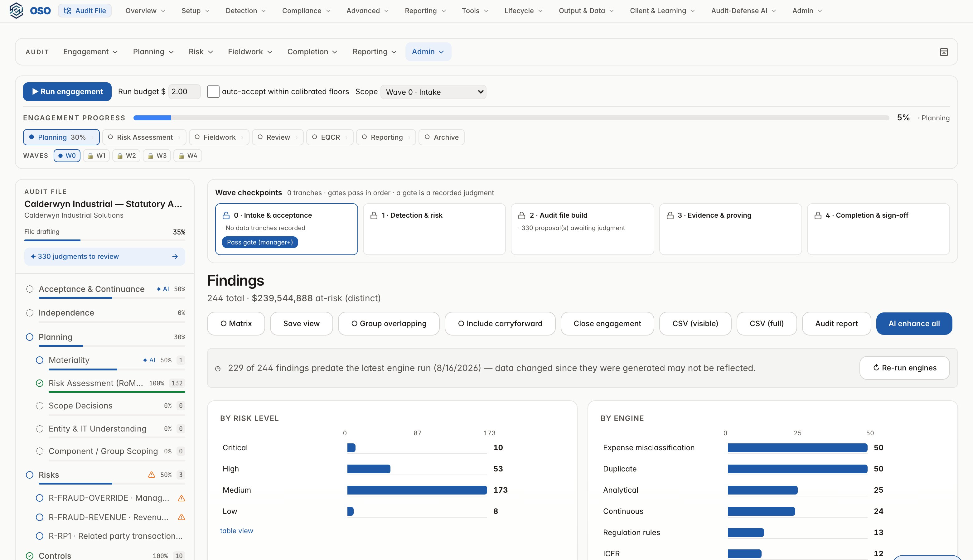Click the green check icon next to Controls
The image size is (973, 560).
click(30, 555)
